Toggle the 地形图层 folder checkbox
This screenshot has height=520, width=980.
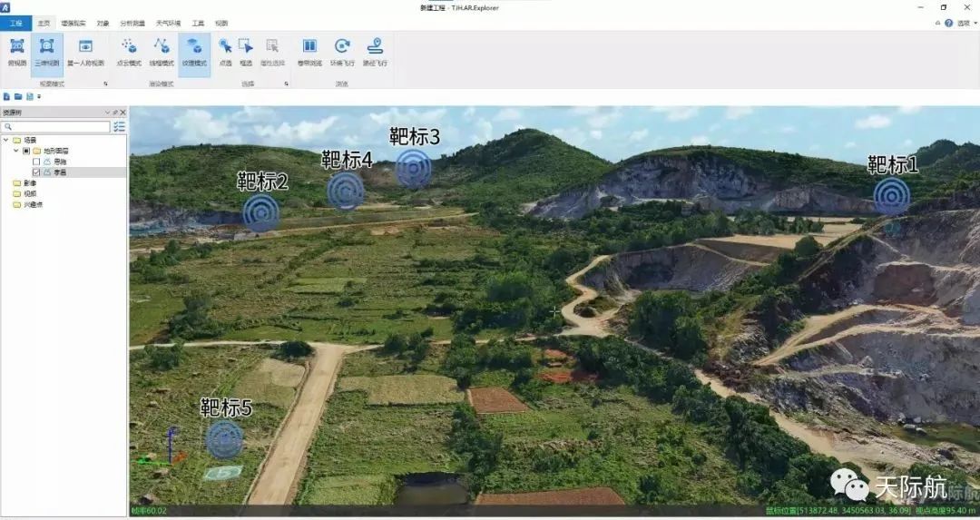[x=26, y=151]
